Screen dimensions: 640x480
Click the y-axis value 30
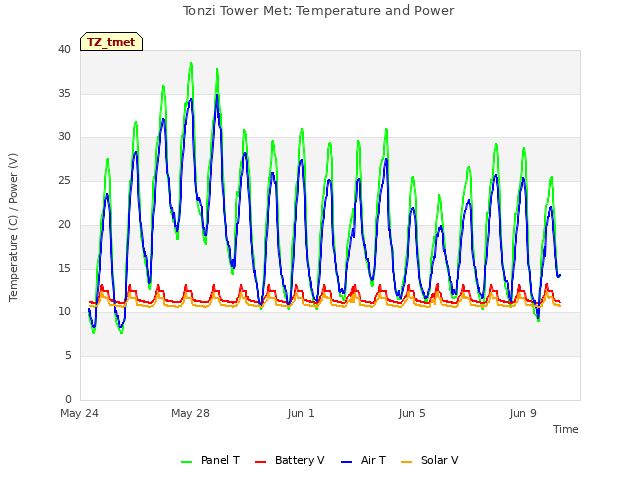(x=64, y=137)
